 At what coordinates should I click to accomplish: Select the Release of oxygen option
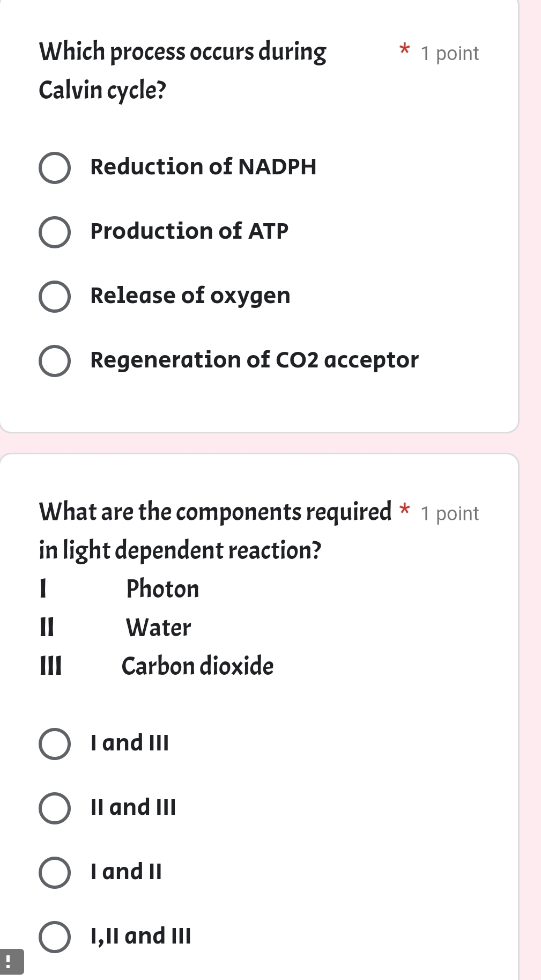(x=55, y=296)
